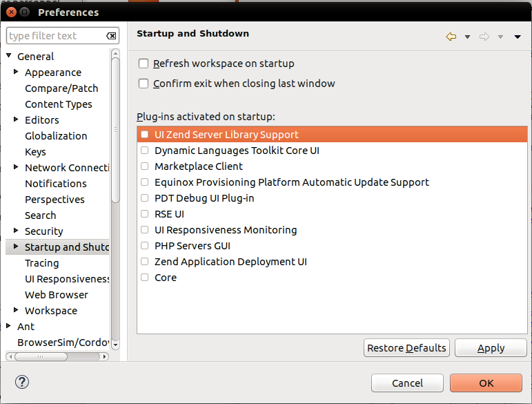Viewport: 532px width, 404px height.
Task: Check the PDT Debug UI Plug-in box
Action: click(x=145, y=198)
